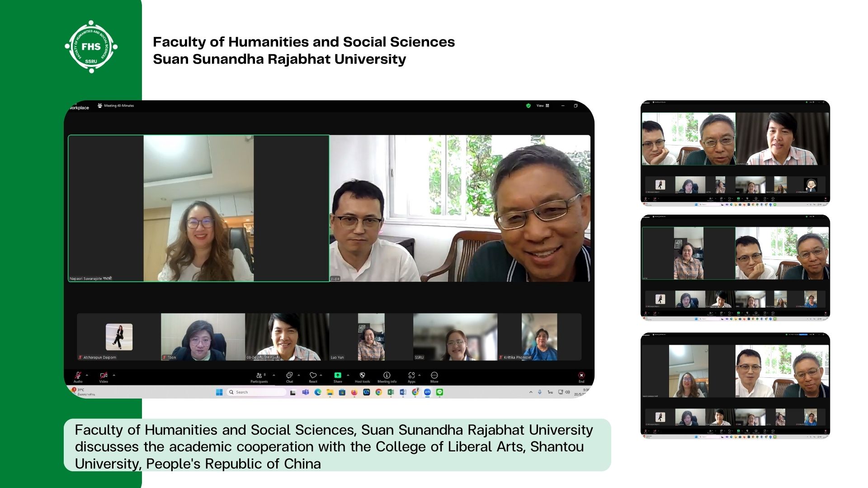The height and width of the screenshot is (488, 868).
Task: Open Host tools shield icon
Action: click(362, 375)
